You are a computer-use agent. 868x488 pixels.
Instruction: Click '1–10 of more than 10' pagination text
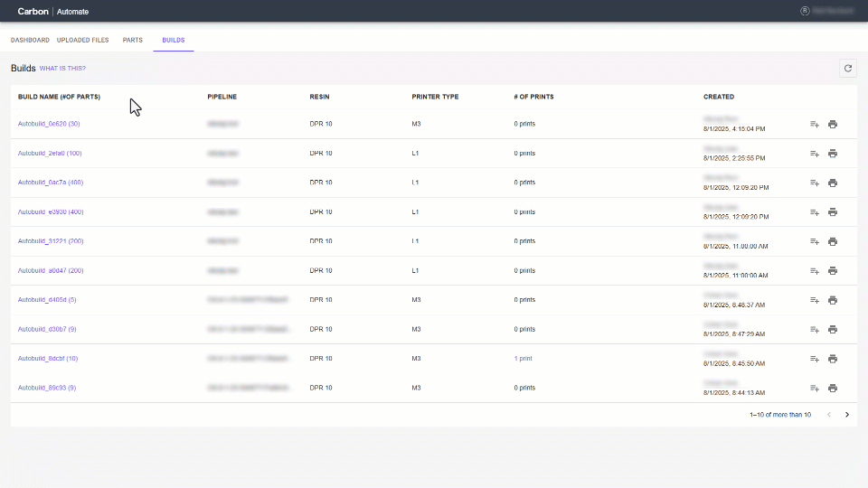coord(780,415)
